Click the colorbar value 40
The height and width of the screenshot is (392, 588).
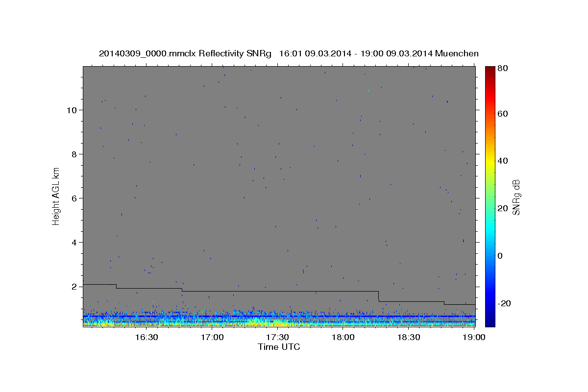[502, 161]
